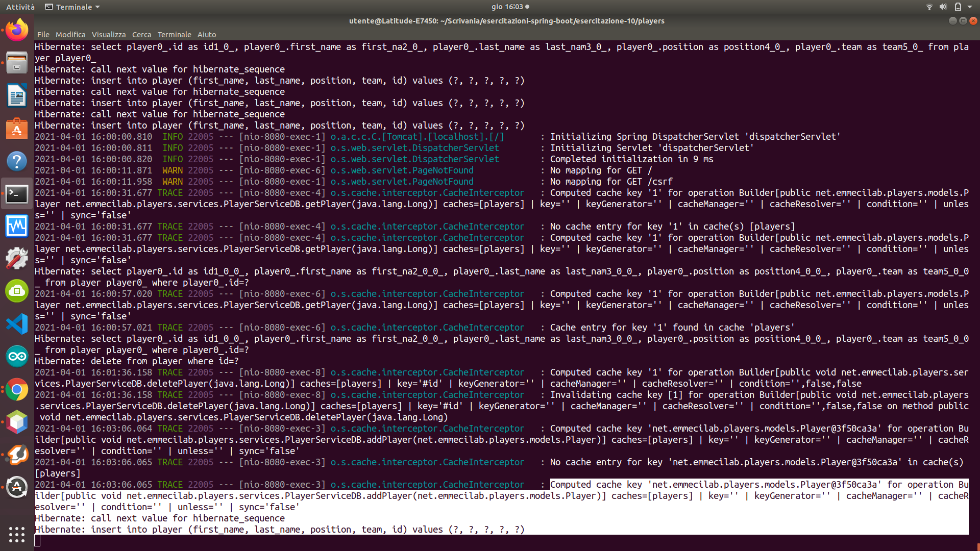Screen dimensions: 980x551
Task: Open the green cloud app in the dock
Action: coord(17,291)
